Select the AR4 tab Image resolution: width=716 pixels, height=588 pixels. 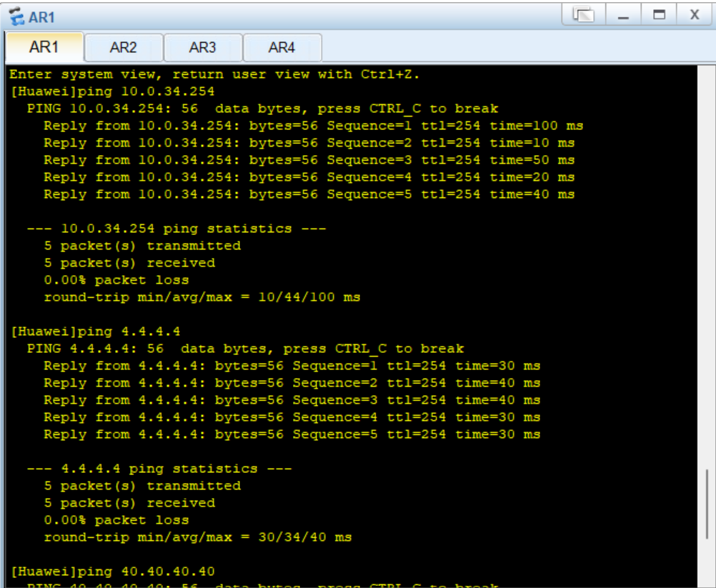pyautogui.click(x=282, y=47)
